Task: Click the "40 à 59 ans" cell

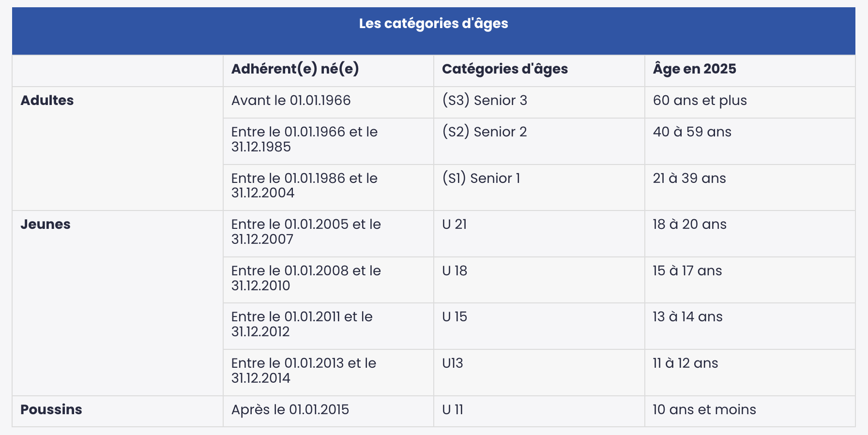Action: point(692,132)
